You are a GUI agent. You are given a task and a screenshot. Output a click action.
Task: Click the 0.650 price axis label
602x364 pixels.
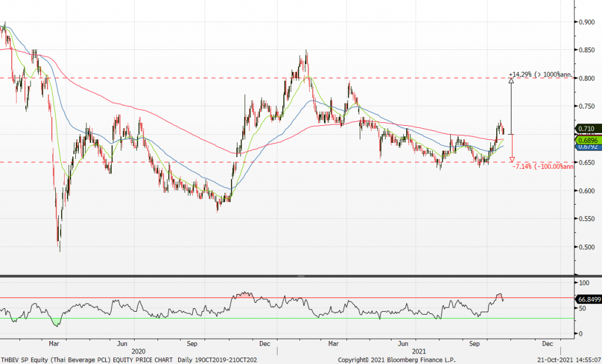point(587,162)
